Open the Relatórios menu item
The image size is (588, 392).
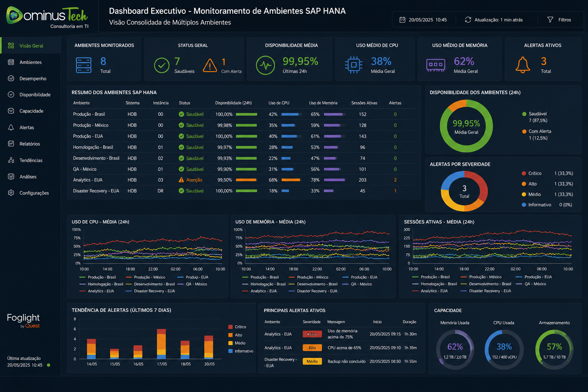(31, 144)
